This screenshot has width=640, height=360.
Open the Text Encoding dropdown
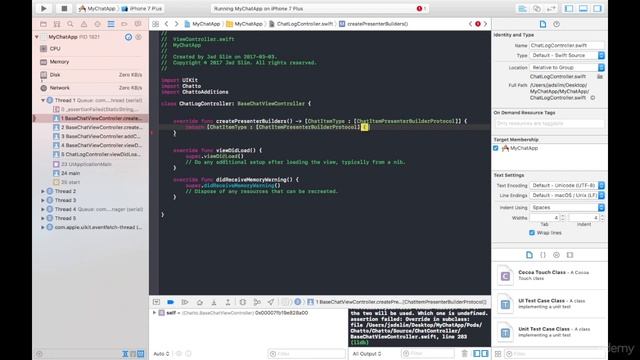coord(567,185)
